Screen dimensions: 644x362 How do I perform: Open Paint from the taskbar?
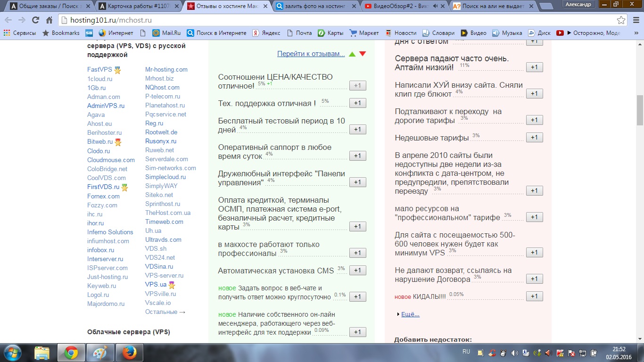99,352
